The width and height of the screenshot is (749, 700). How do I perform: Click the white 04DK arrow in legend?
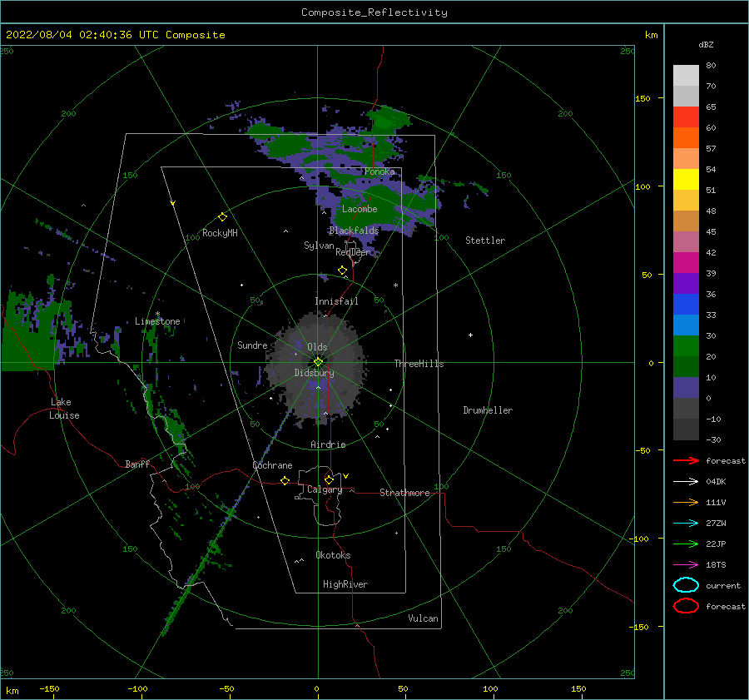[x=686, y=482]
